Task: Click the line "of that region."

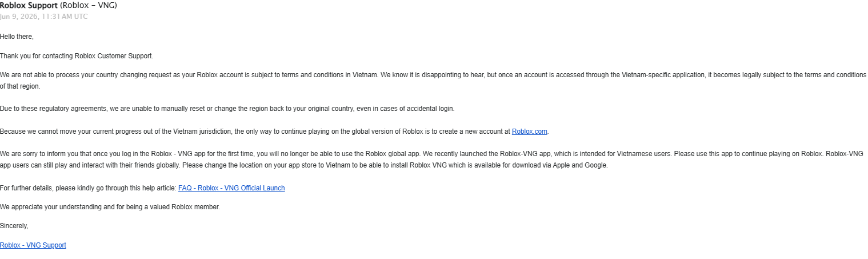Action: tap(20, 86)
